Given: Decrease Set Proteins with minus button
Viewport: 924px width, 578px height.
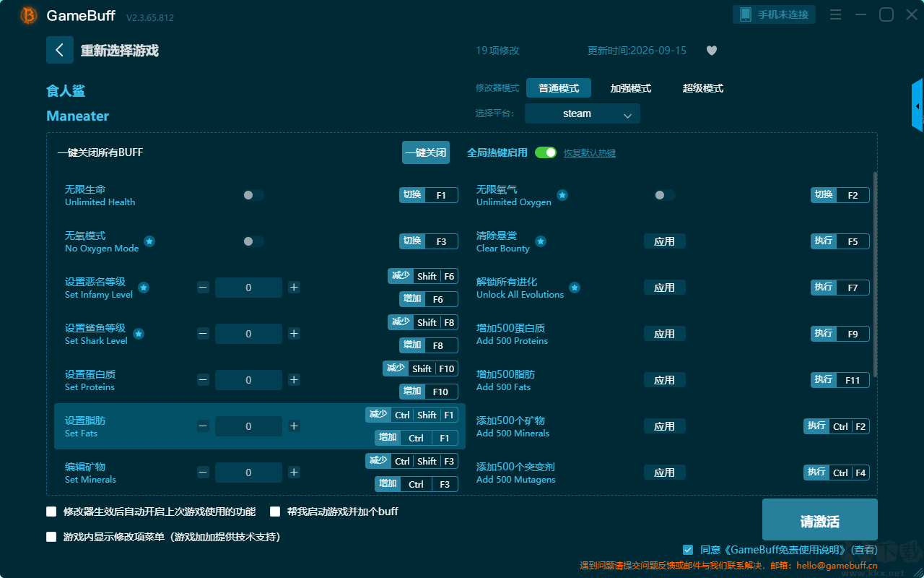Looking at the screenshot, I should click(x=203, y=380).
